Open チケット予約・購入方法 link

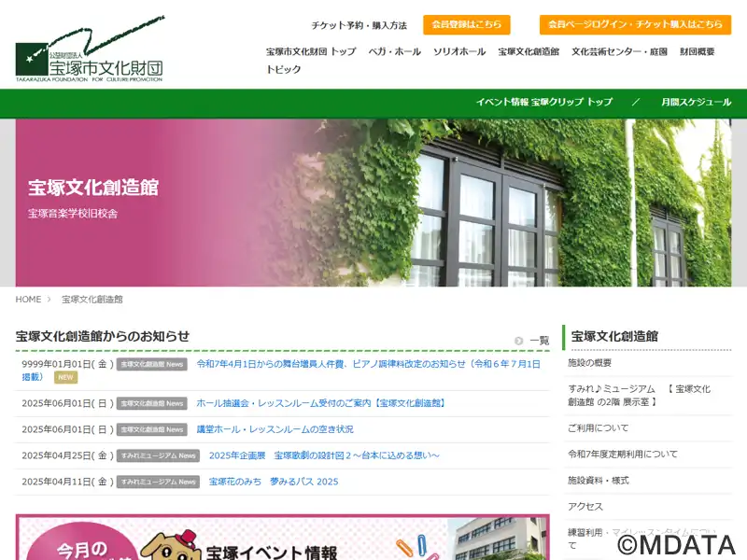point(359,25)
